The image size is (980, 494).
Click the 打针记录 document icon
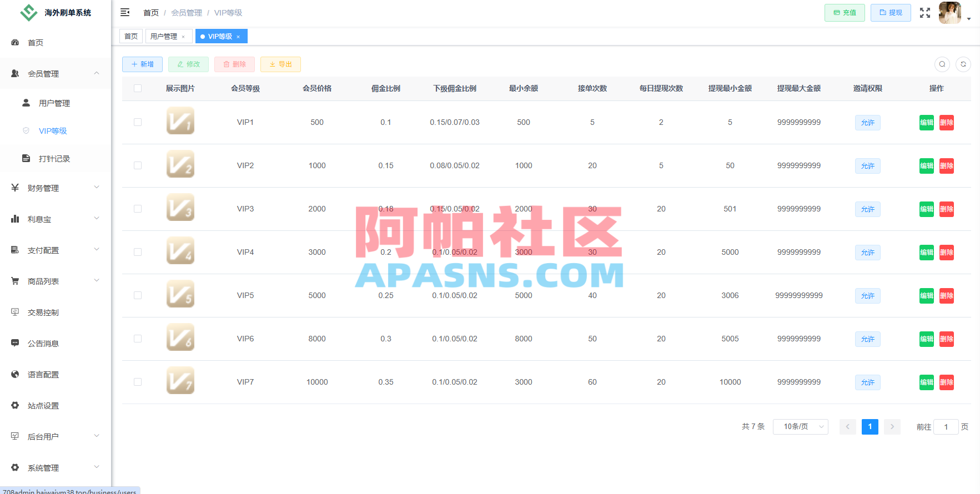tap(26, 158)
